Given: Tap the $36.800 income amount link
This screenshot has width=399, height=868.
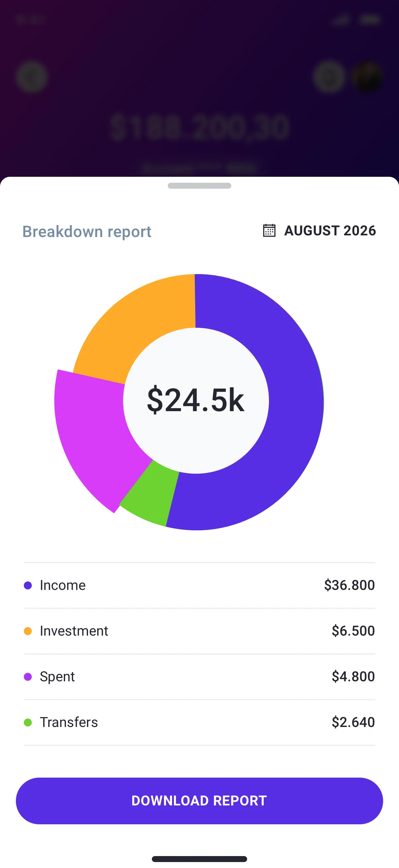Looking at the screenshot, I should coord(349,585).
